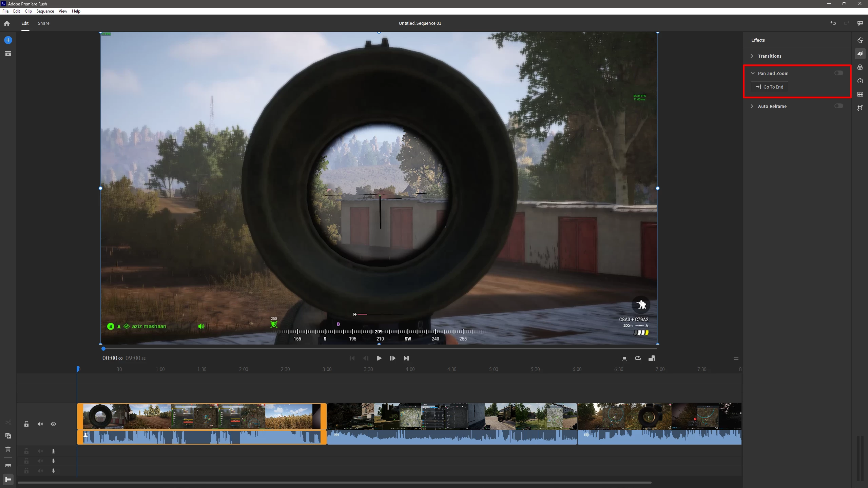Screen dimensions: 868x488
Task: Enable the Pan and Zoom toggle
Action: [x=838, y=73]
